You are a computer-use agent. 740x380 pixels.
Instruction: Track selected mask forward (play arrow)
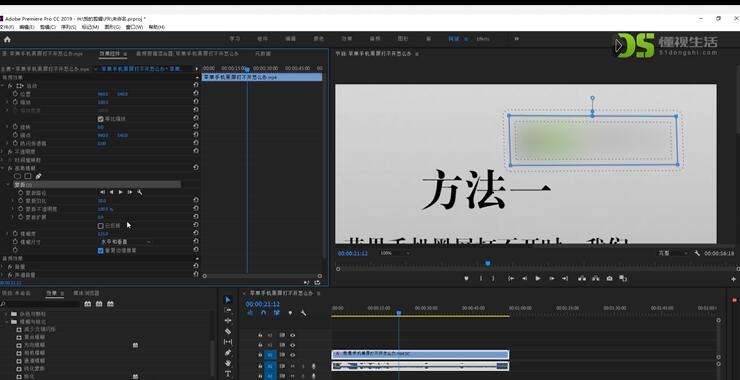tap(120, 193)
